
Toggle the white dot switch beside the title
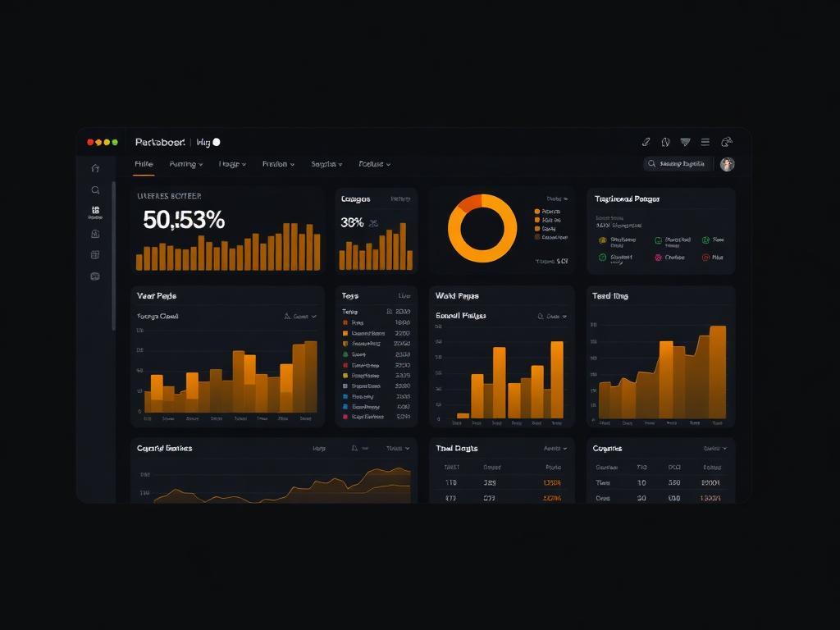coord(217,142)
